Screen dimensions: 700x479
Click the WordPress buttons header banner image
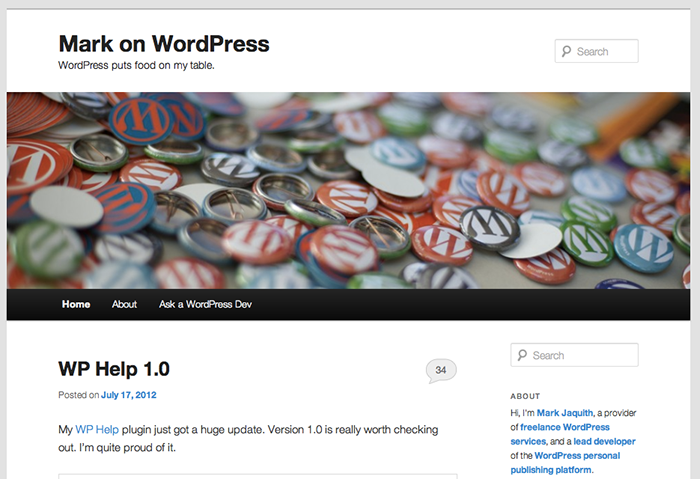pyautogui.click(x=348, y=190)
